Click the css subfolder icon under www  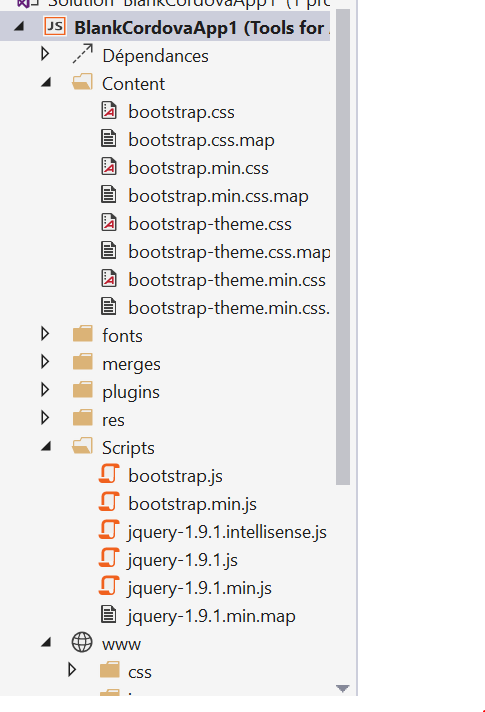coord(109,671)
